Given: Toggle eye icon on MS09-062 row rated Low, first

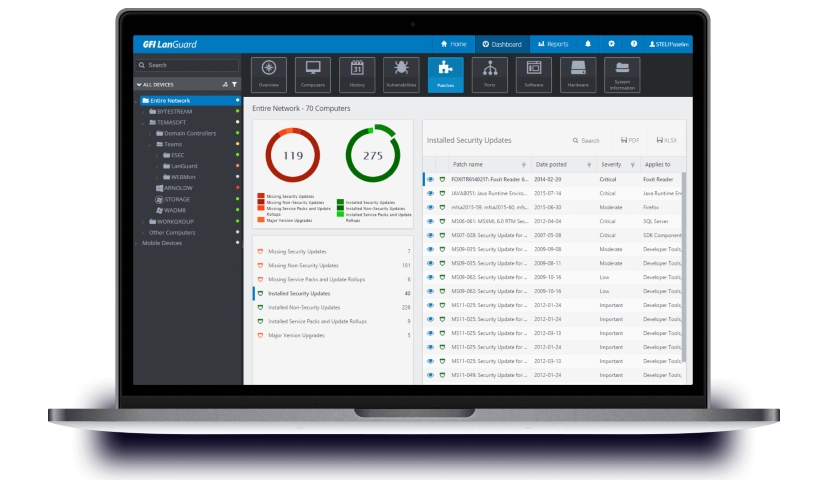Looking at the screenshot, I should [x=430, y=277].
